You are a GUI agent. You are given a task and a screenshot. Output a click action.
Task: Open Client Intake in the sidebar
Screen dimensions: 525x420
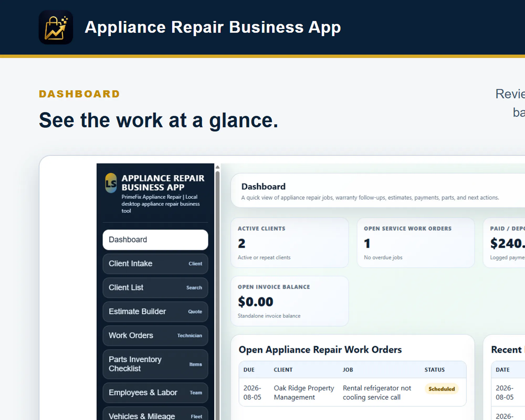(x=155, y=264)
